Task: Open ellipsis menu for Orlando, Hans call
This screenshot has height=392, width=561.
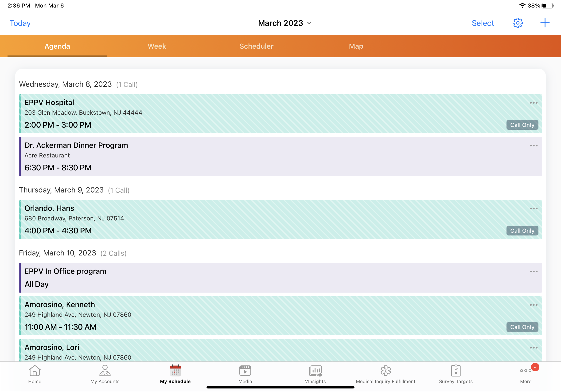Action: tap(533, 209)
